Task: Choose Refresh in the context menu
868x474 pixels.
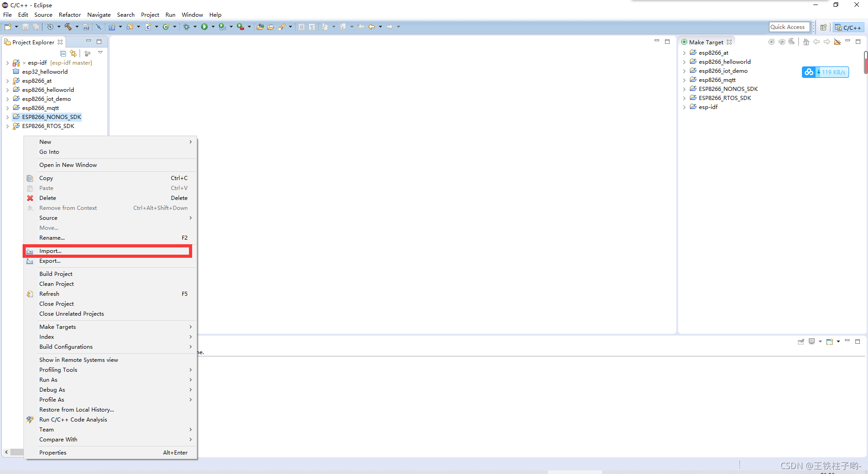Action: click(x=110, y=294)
